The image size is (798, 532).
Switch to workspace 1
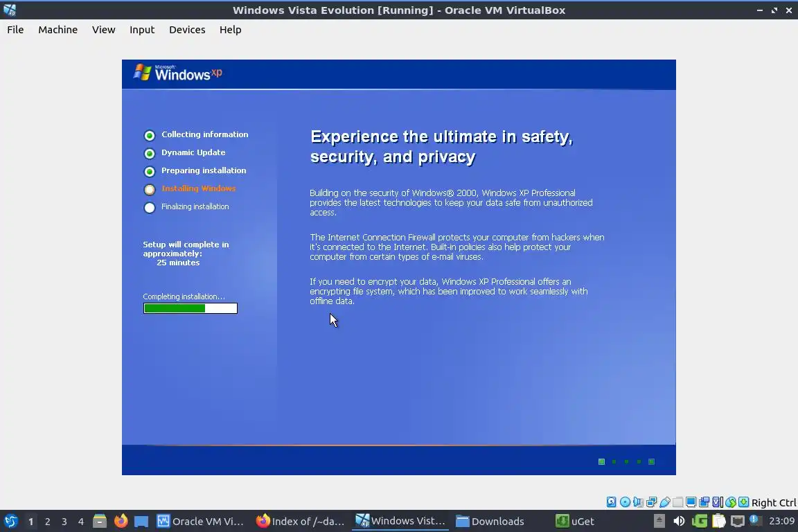tap(30, 522)
